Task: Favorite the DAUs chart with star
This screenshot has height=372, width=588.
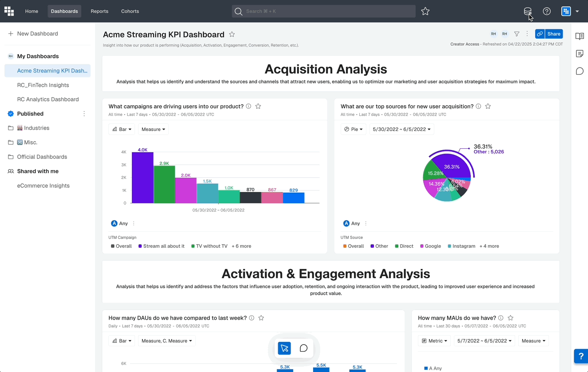Action: (x=261, y=318)
